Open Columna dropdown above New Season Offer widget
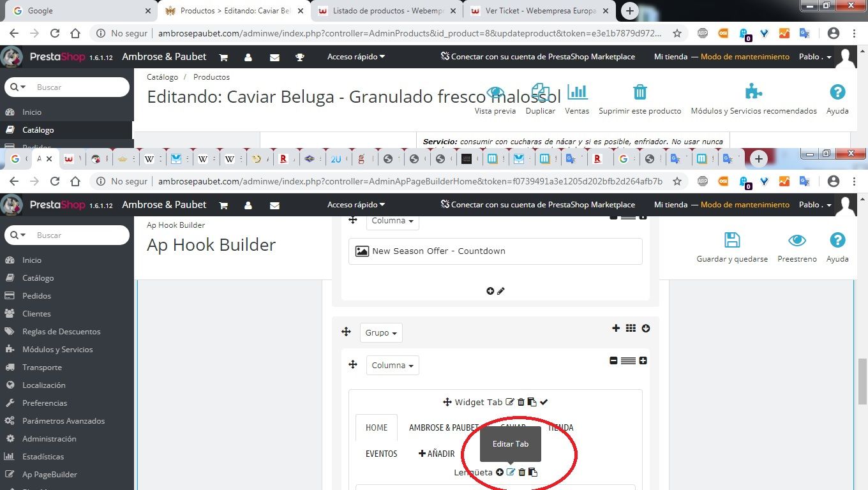 393,221
